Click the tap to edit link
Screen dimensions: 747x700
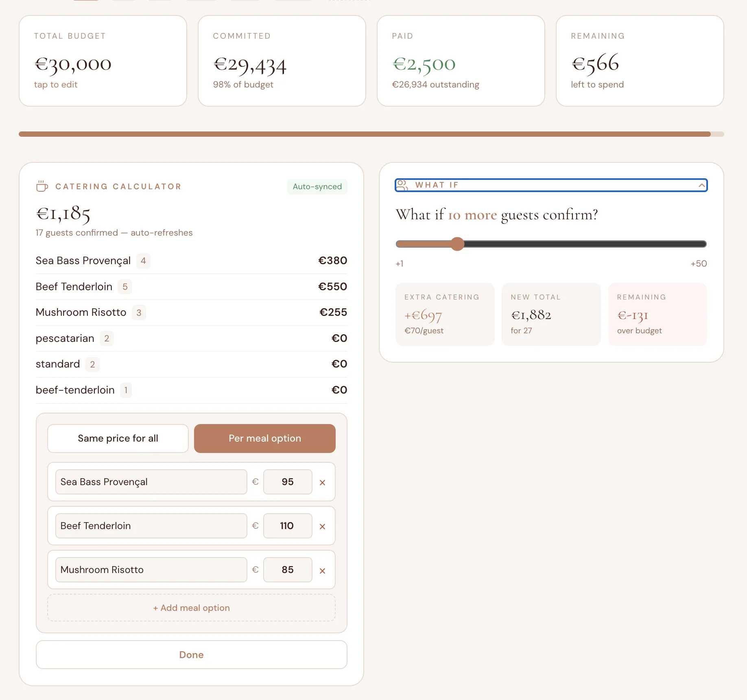point(56,85)
